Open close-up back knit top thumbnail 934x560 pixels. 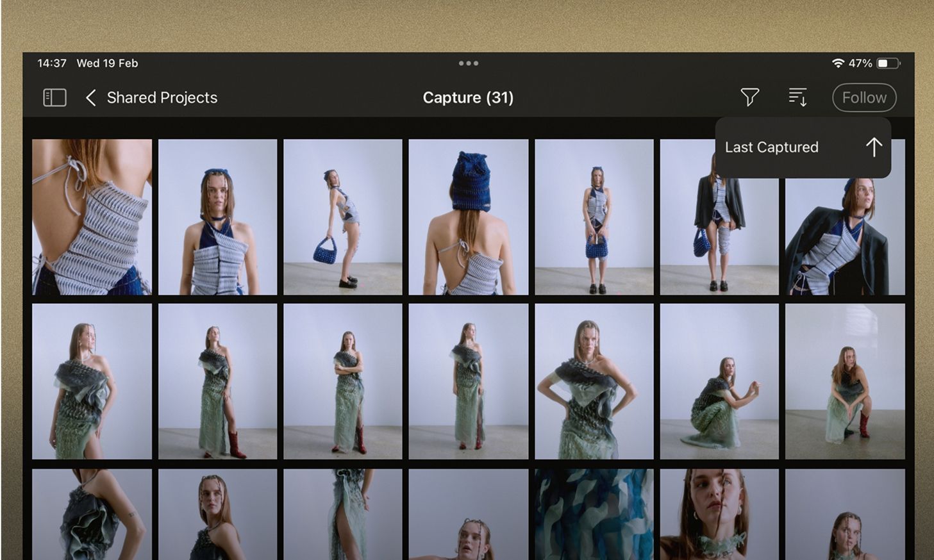coord(92,217)
